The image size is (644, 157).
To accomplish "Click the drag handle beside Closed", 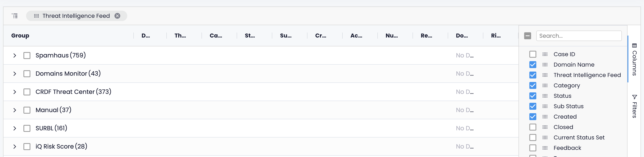I will 545,127.
